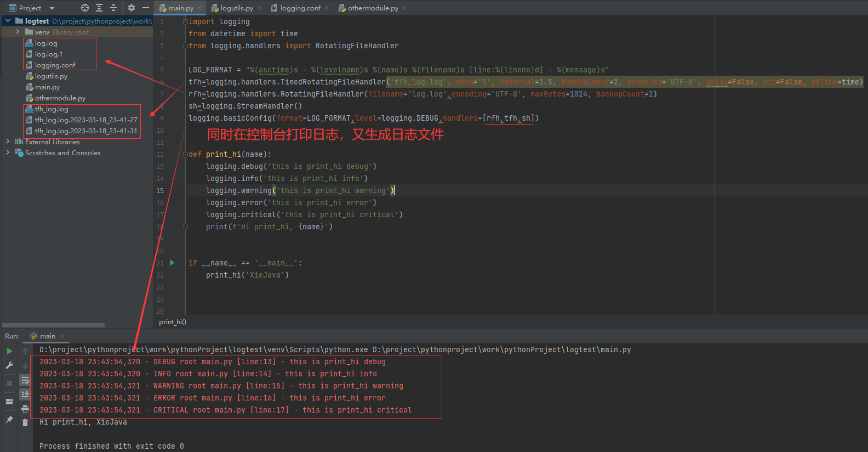
Task: Switch to logging.conf editor tab
Action: tap(300, 8)
